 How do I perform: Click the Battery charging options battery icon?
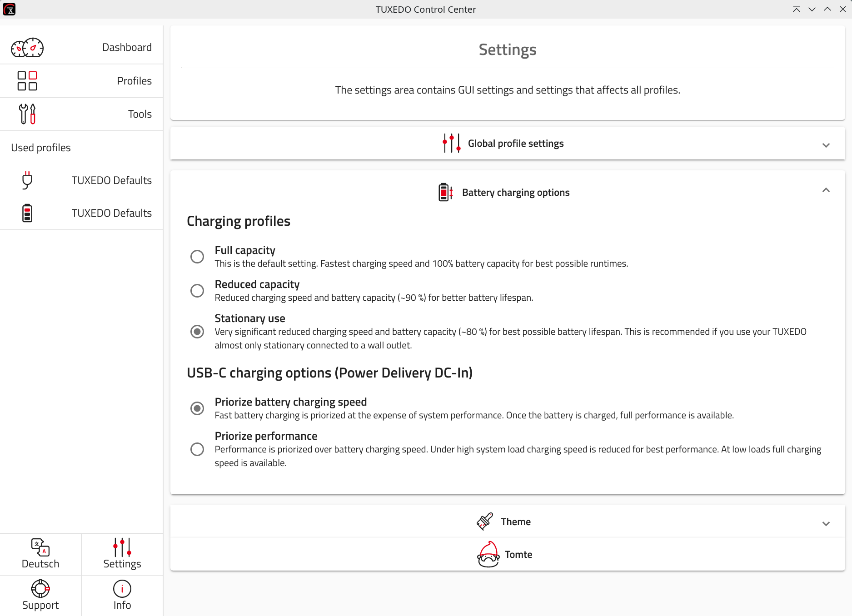click(x=445, y=192)
